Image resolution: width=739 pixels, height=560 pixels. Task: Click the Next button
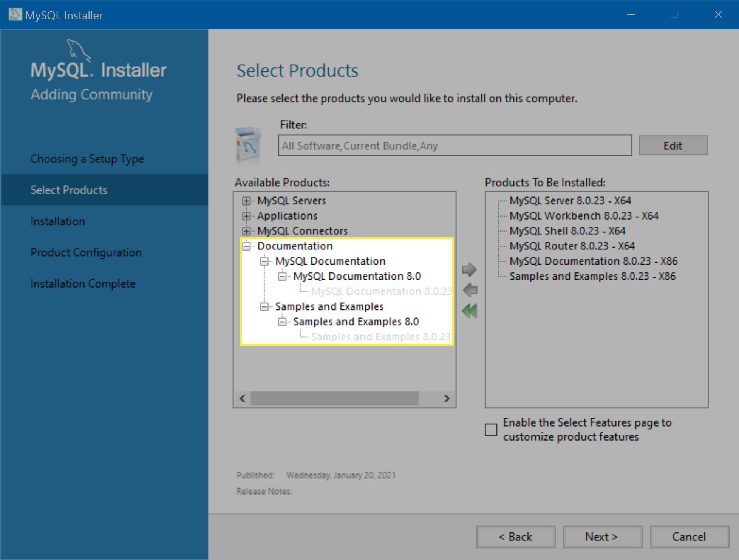602,537
